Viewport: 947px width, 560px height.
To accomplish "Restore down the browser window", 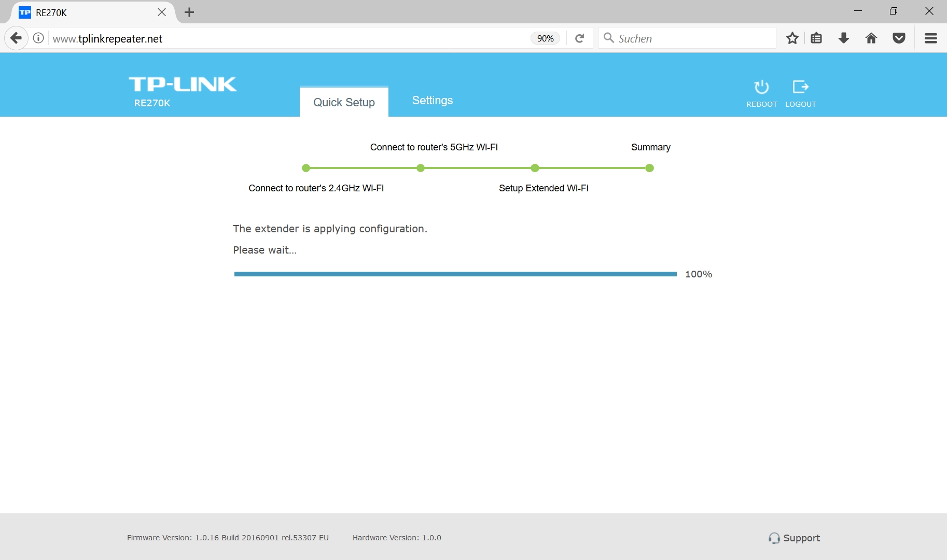I will [x=893, y=11].
